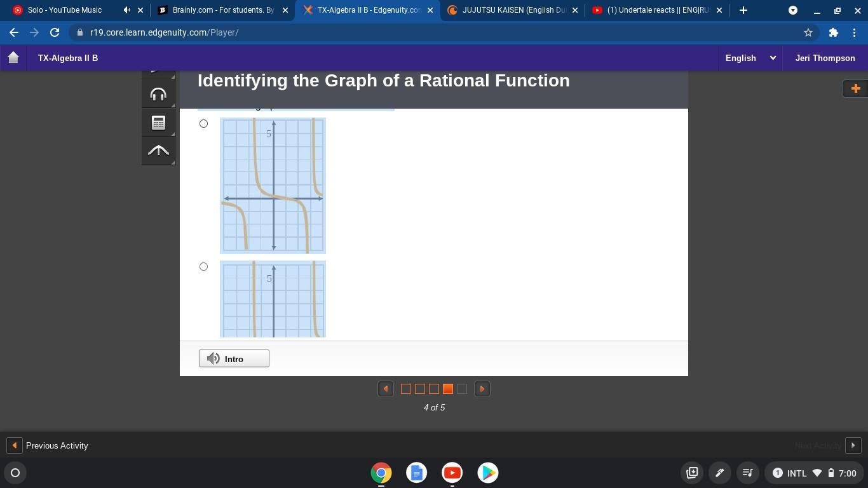Select the second graph answer option
The width and height of the screenshot is (868, 488).
(x=203, y=267)
